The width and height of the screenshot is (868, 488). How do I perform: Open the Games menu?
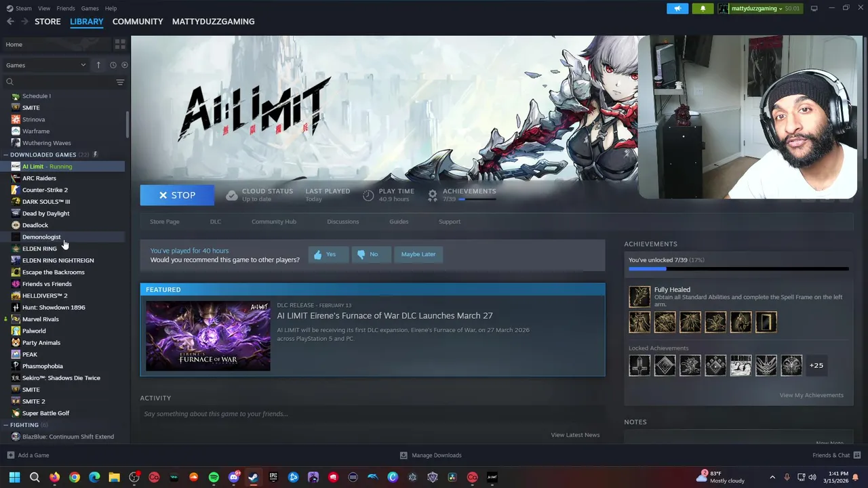pos(90,8)
